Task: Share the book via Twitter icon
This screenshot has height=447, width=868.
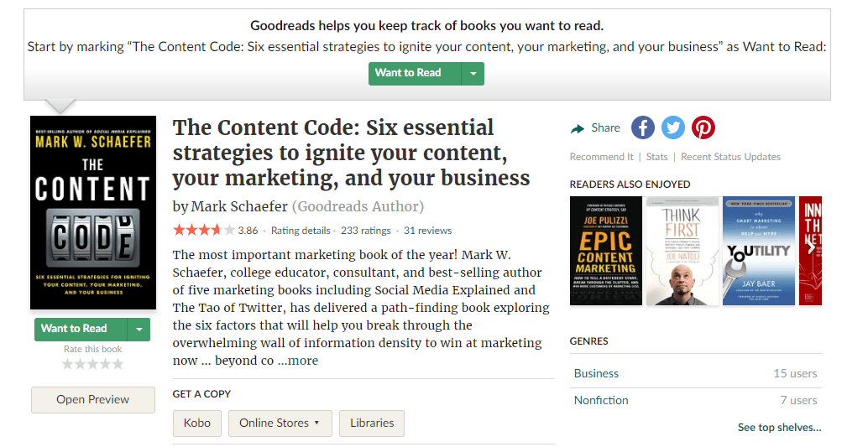Action: point(673,127)
